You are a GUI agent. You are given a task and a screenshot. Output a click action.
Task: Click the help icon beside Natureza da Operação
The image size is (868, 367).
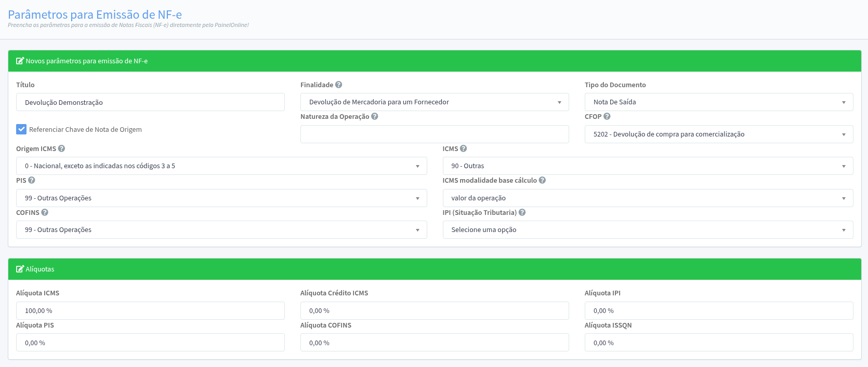(x=374, y=117)
